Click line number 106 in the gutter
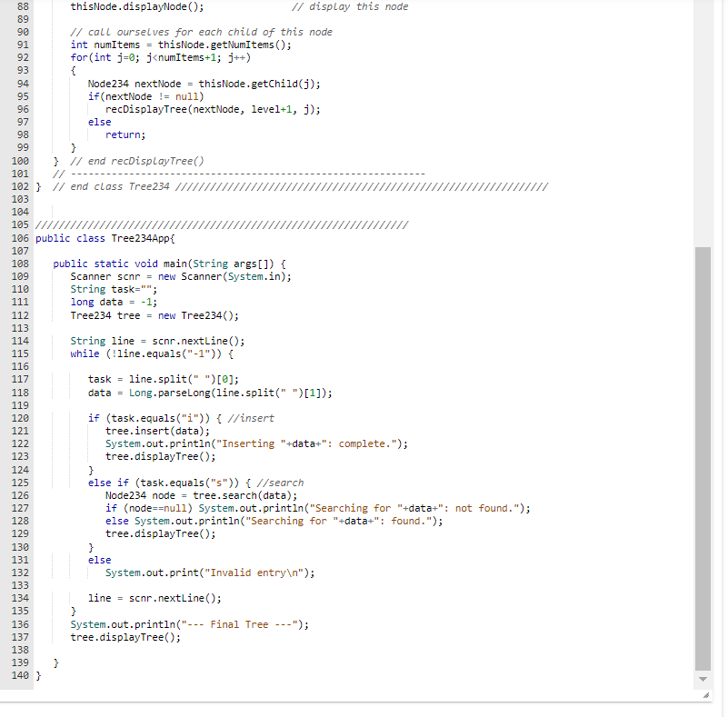Image resolution: width=728 pixels, height=717 pixels. 20,238
